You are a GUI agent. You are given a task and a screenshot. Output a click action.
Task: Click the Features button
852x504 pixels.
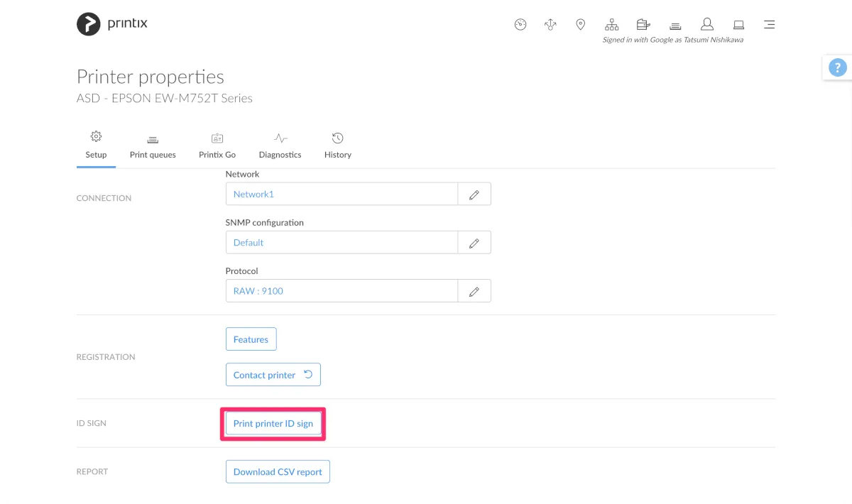[251, 339]
